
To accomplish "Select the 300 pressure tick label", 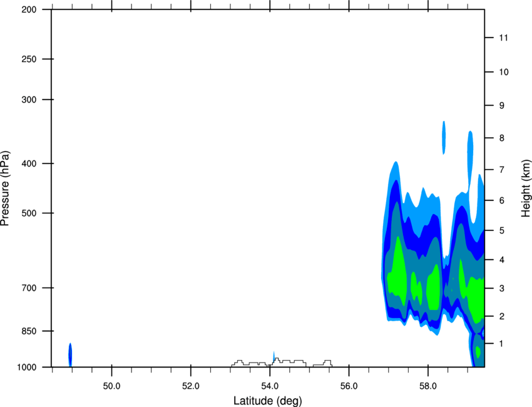I will (29, 100).
